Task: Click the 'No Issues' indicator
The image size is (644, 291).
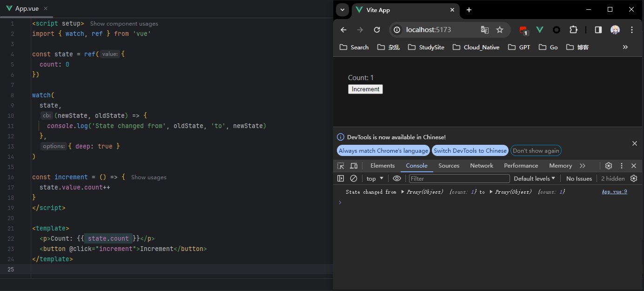Action: click(579, 178)
